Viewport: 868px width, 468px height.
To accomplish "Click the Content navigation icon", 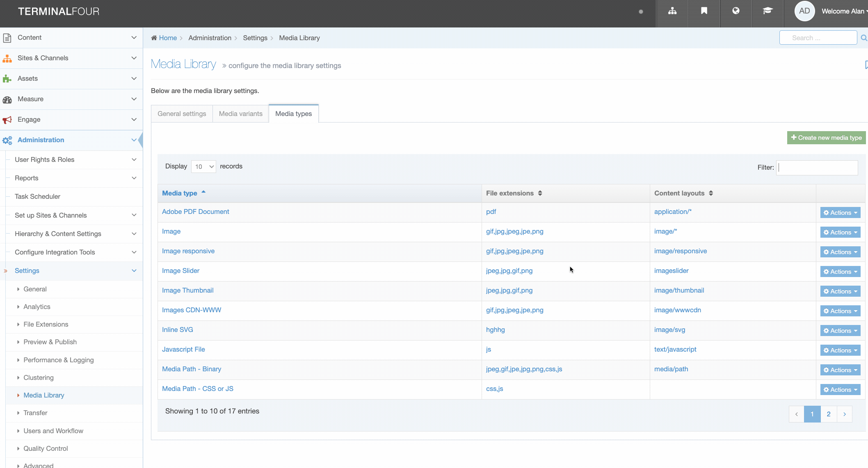I will click(x=8, y=37).
